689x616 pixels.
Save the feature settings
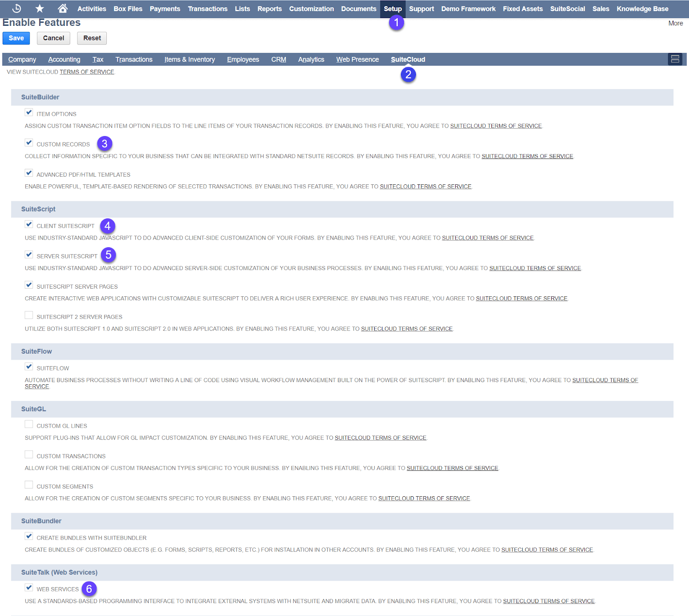(x=16, y=38)
